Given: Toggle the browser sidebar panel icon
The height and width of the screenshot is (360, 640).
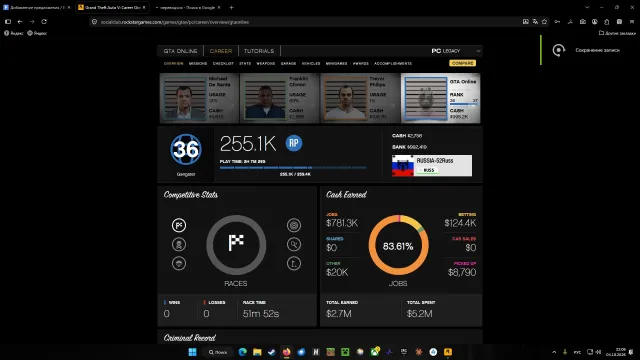Looking at the screenshot, I should pos(8,22).
